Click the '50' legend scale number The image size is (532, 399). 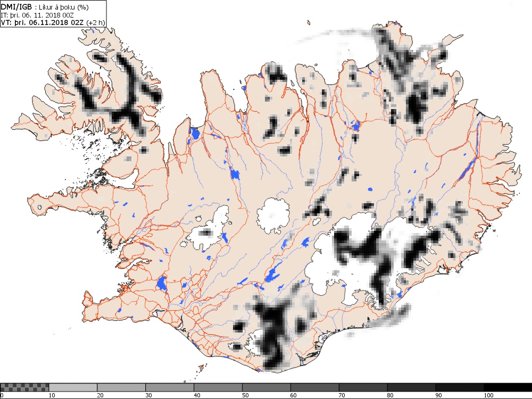(x=245, y=395)
